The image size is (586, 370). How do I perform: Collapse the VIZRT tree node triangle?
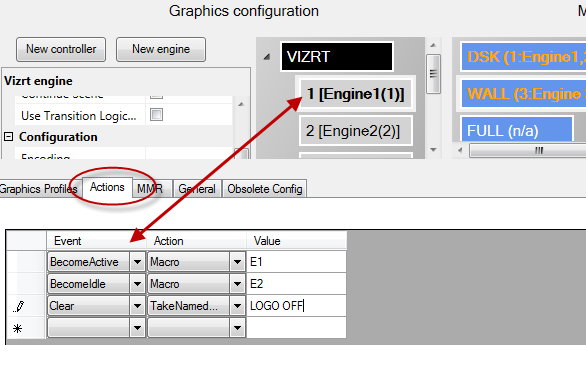pos(267,57)
